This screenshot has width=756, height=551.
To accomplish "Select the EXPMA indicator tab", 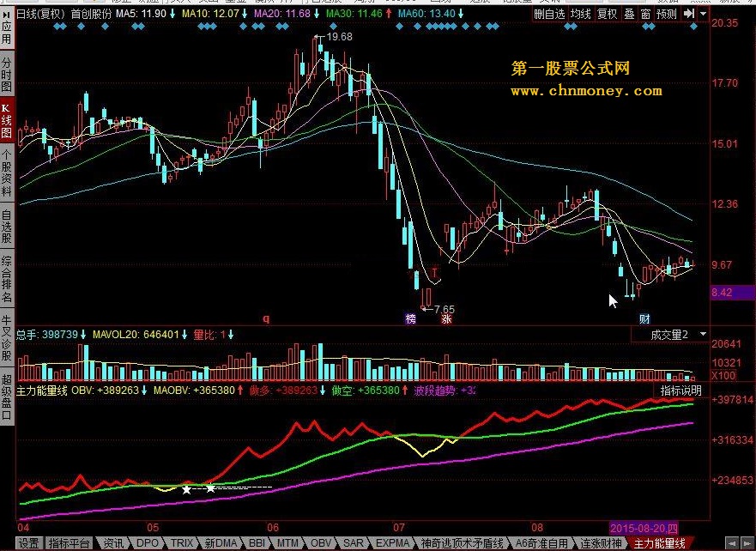I will [392, 543].
